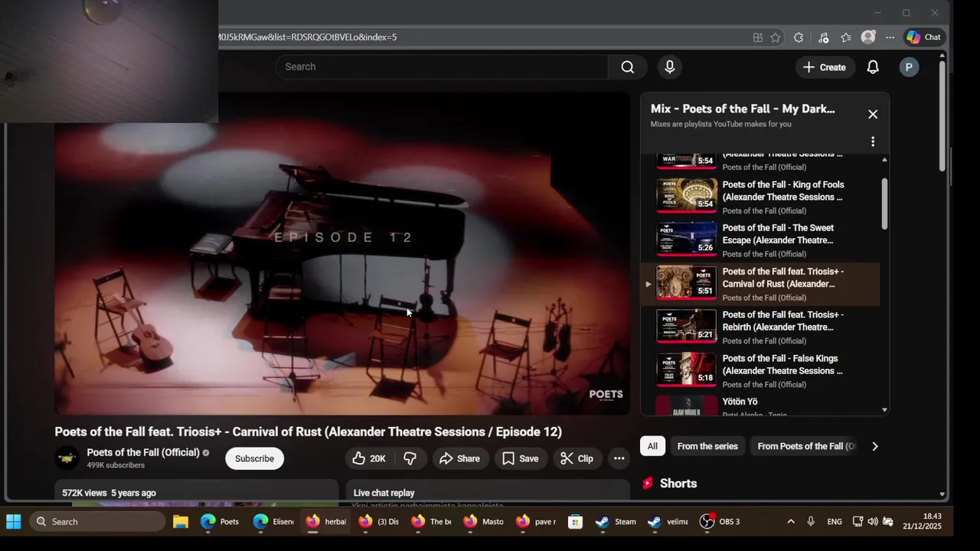
Task: Open the Microsoft Store taskbar icon
Action: (x=576, y=522)
